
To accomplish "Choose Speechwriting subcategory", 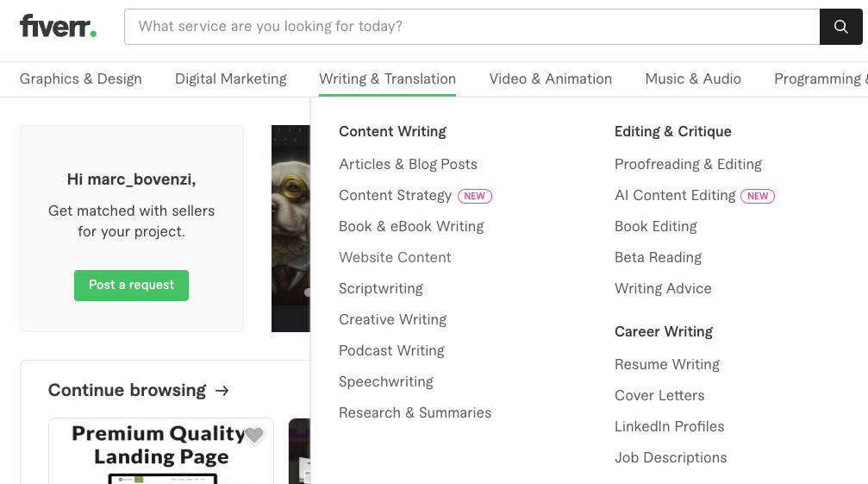I will (x=386, y=381).
